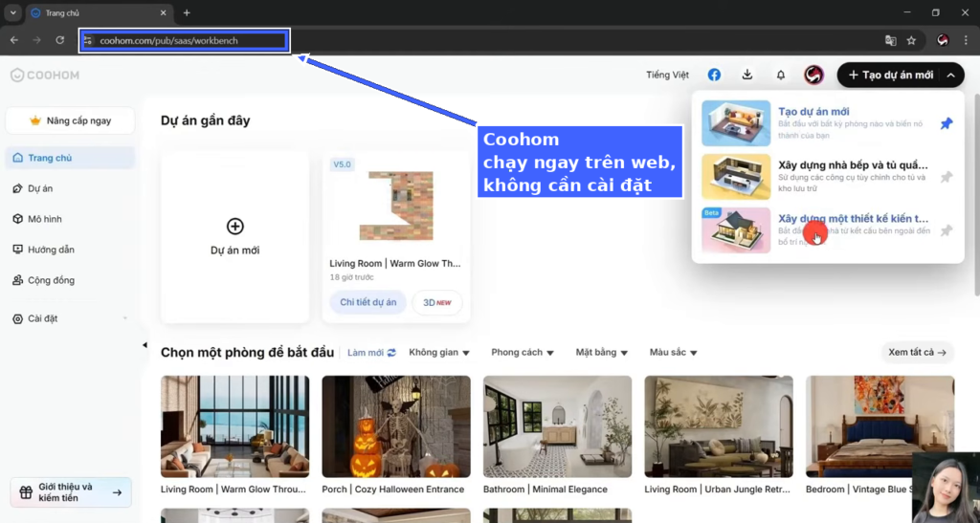Open the Living Room Warm Glow Through room template thumbnail

tap(235, 426)
